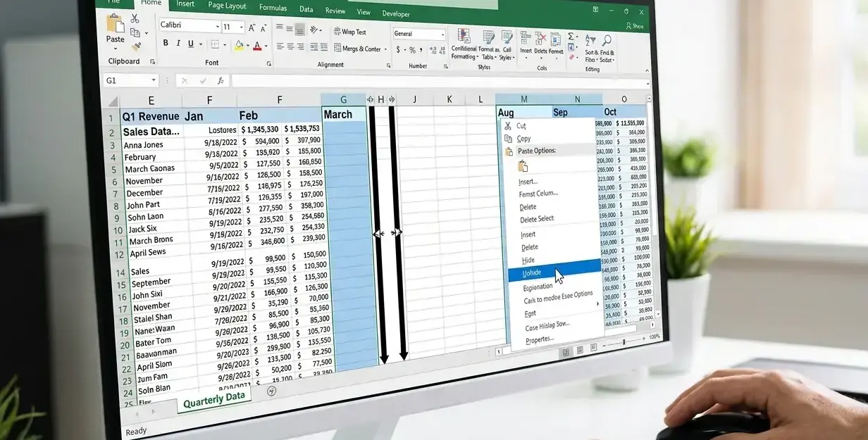Image resolution: width=868 pixels, height=440 pixels.
Task: Click the Clear eraser icon in Editing
Action: point(571,58)
